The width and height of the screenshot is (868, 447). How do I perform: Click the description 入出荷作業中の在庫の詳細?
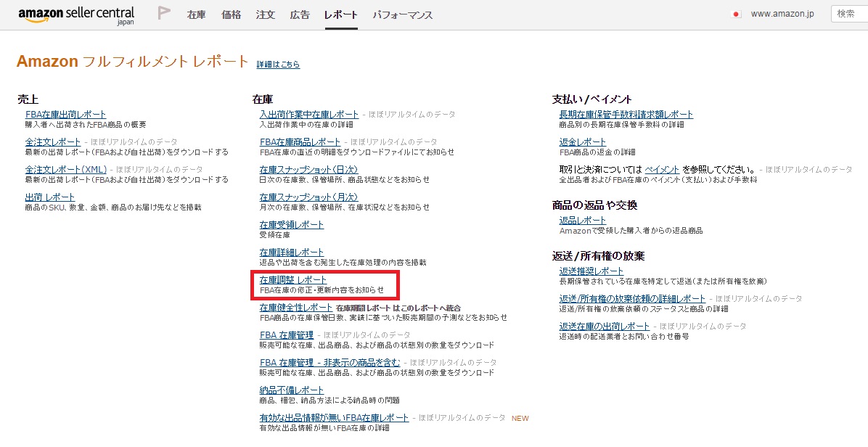[x=306, y=125]
